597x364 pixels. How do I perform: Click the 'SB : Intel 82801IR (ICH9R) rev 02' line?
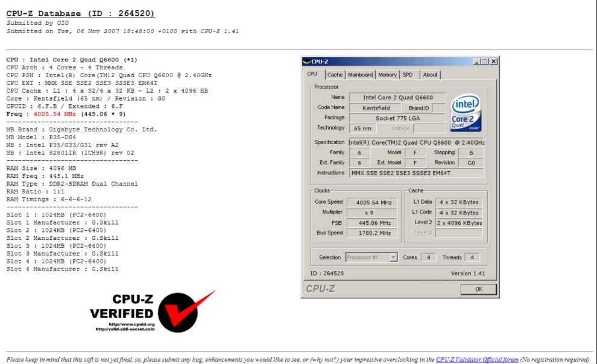[x=70, y=153]
